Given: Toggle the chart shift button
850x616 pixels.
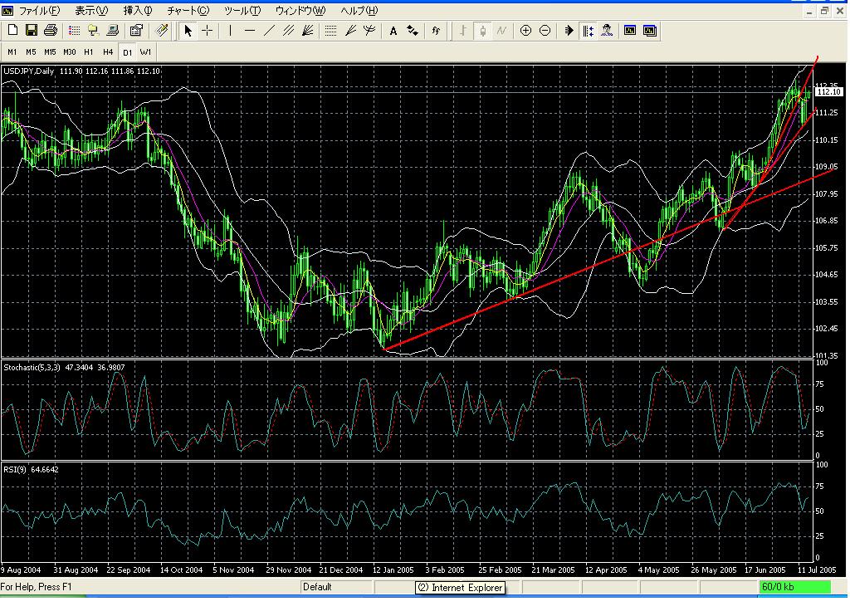Looking at the screenshot, I should [588, 31].
